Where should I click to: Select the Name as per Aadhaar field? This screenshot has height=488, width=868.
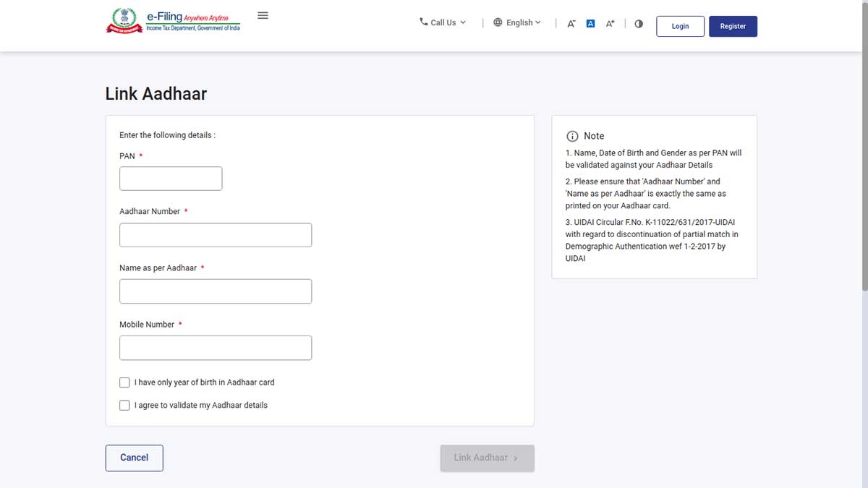point(216,291)
